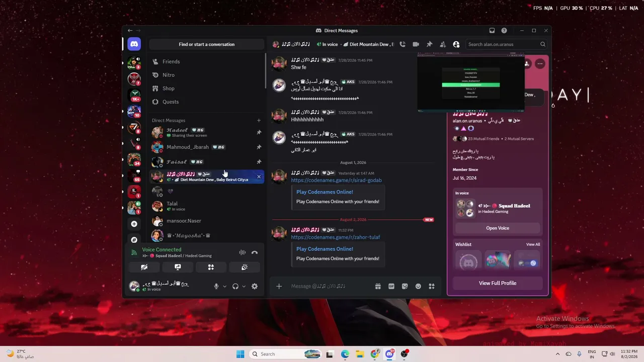Click Find or start a conversation
Viewport: 644px width, 362px height.
point(207,44)
